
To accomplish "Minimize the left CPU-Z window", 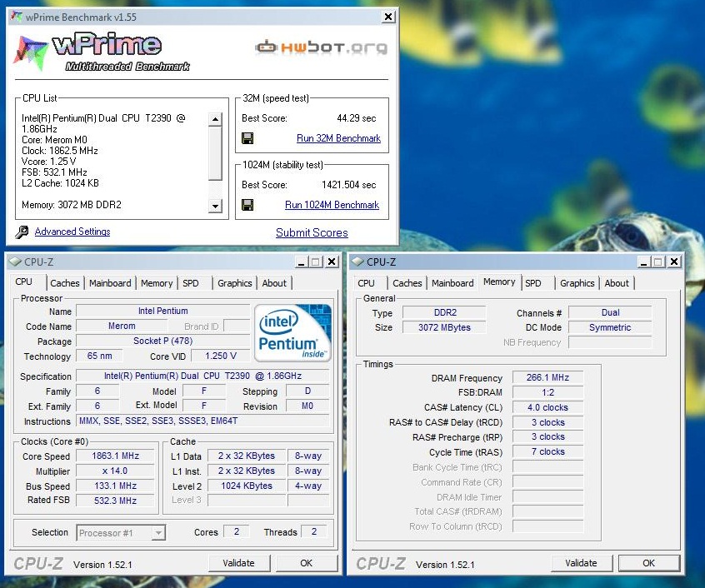I will (x=301, y=262).
